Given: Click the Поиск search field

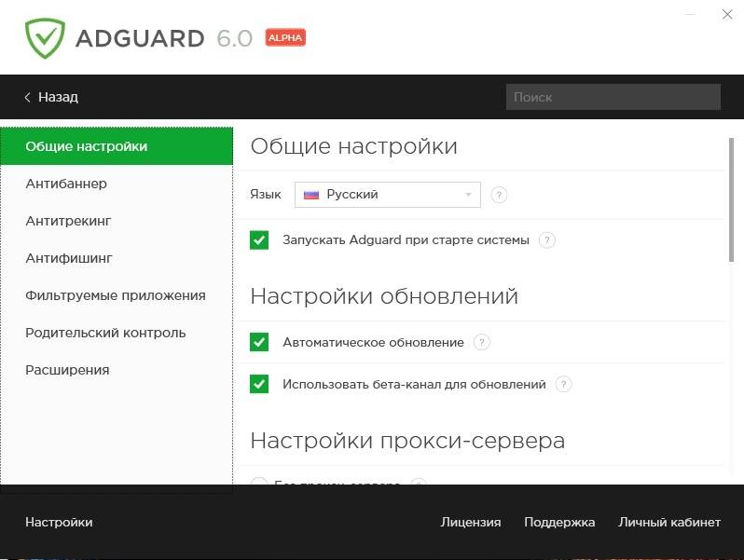Looking at the screenshot, I should click(x=613, y=97).
